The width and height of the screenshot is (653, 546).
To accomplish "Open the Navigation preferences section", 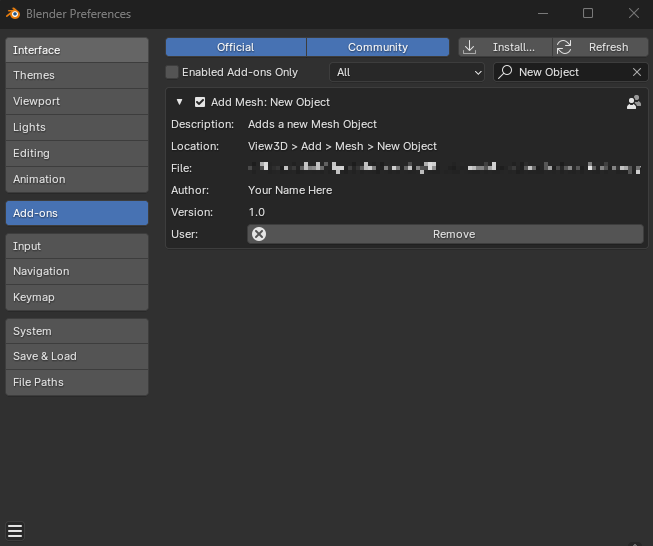I will [x=77, y=272].
